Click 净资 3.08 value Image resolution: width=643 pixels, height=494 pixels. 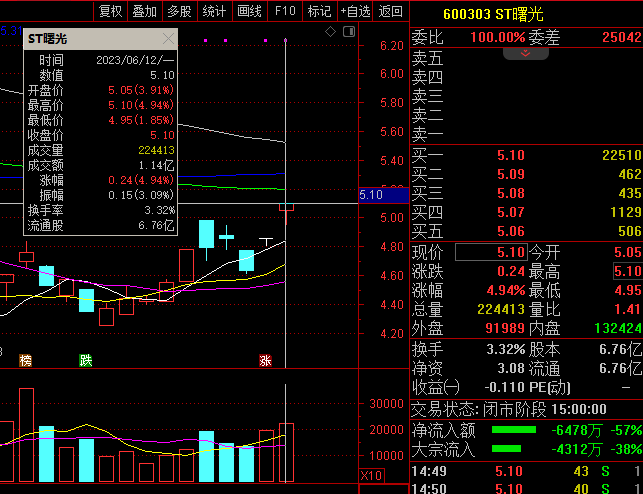[511, 368]
